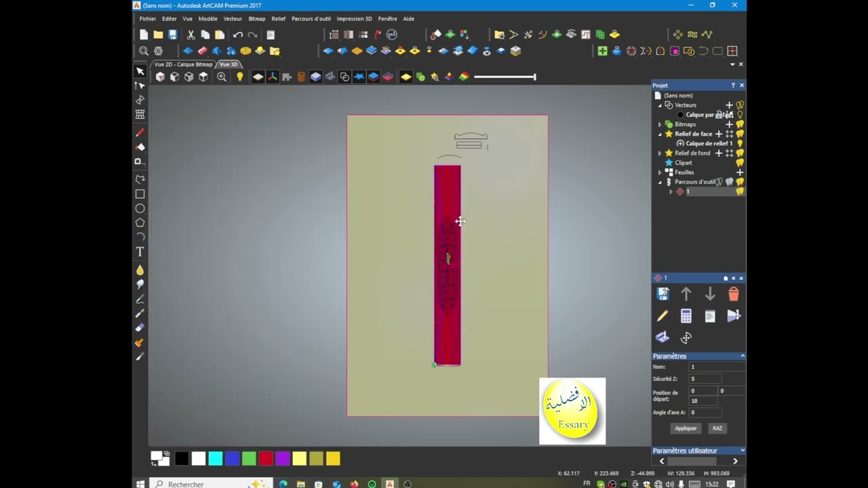Edit the toolpath with the pencil icon
868x488 pixels.
point(663,316)
